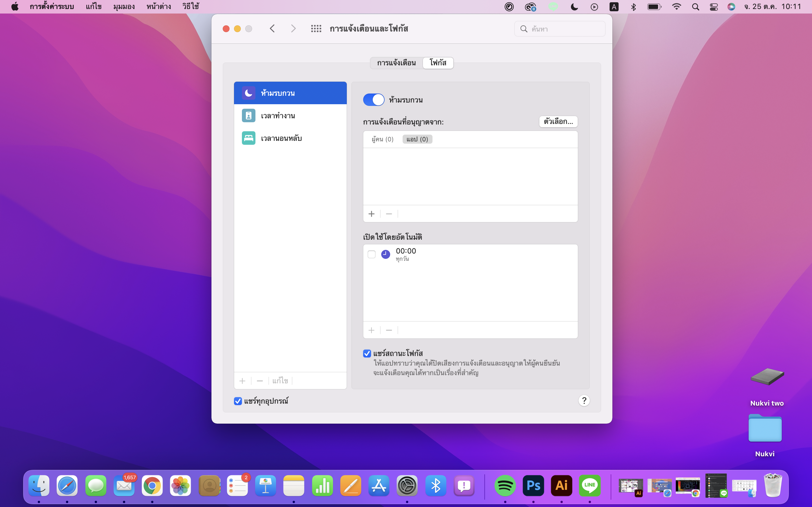This screenshot has width=812, height=507.
Task: Enable the 00:00 ทุกวัน schedule checkbox
Action: point(371,254)
